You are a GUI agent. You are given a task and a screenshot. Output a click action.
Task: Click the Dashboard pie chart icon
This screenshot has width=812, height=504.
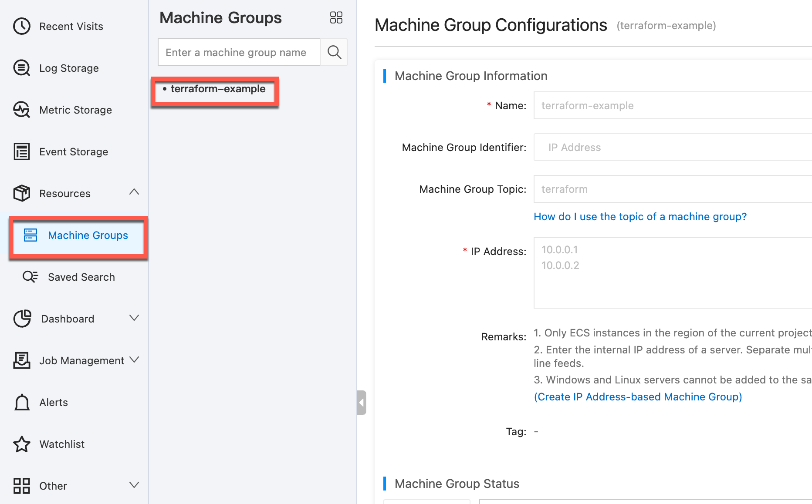(x=22, y=319)
